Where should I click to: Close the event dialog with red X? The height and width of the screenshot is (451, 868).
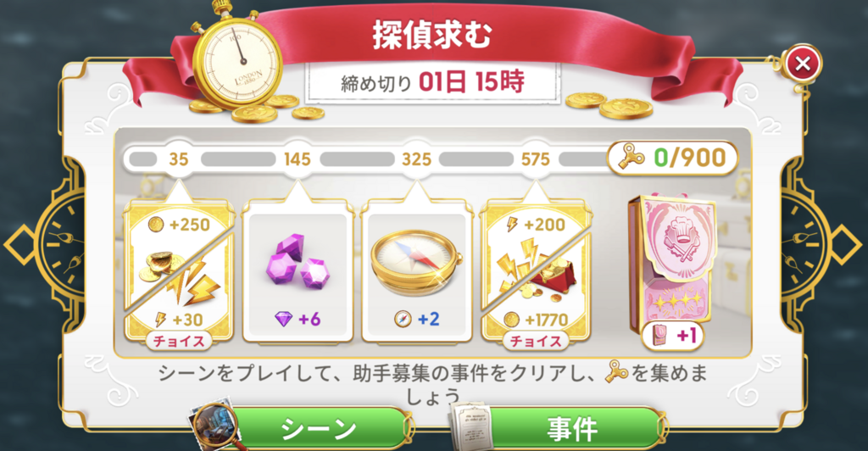pyautogui.click(x=803, y=63)
